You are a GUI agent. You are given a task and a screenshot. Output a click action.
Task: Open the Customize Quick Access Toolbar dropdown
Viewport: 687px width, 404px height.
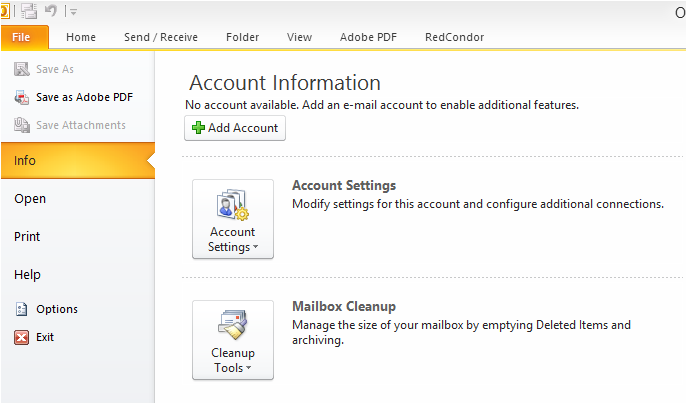click(73, 12)
